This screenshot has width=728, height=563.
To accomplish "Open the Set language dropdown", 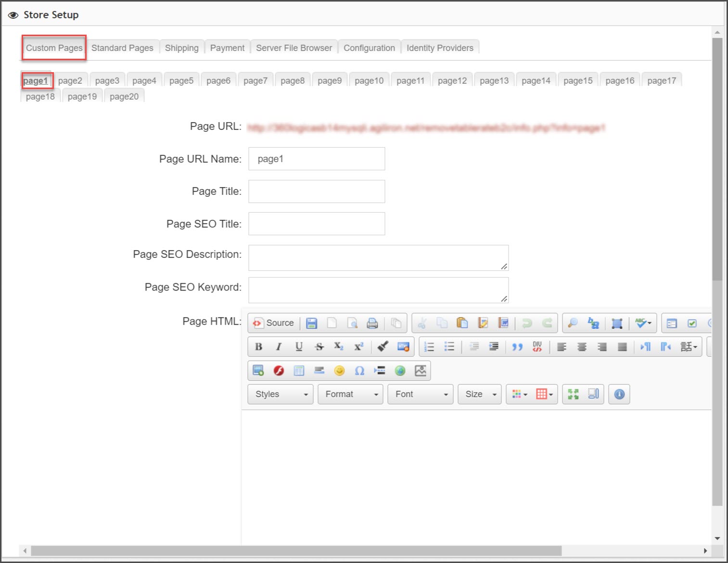I will [x=689, y=346].
